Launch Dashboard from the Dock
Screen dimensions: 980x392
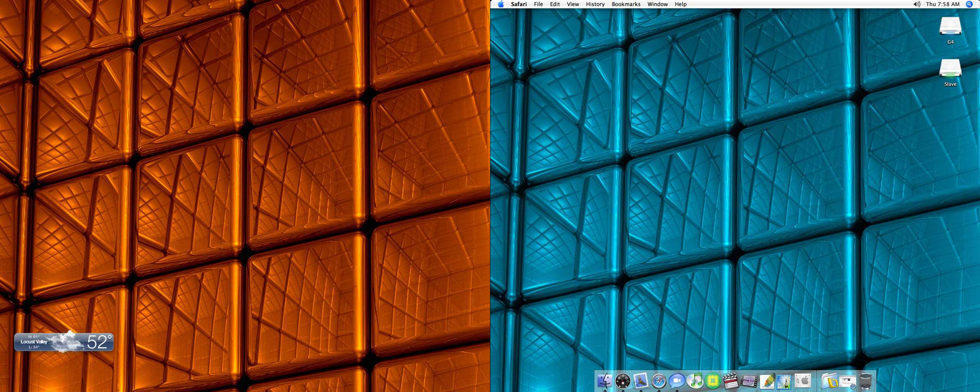[x=622, y=381]
